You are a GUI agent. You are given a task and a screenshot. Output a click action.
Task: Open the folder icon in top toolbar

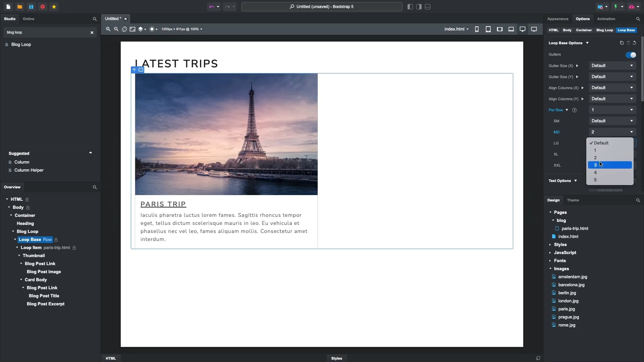pyautogui.click(x=20, y=7)
